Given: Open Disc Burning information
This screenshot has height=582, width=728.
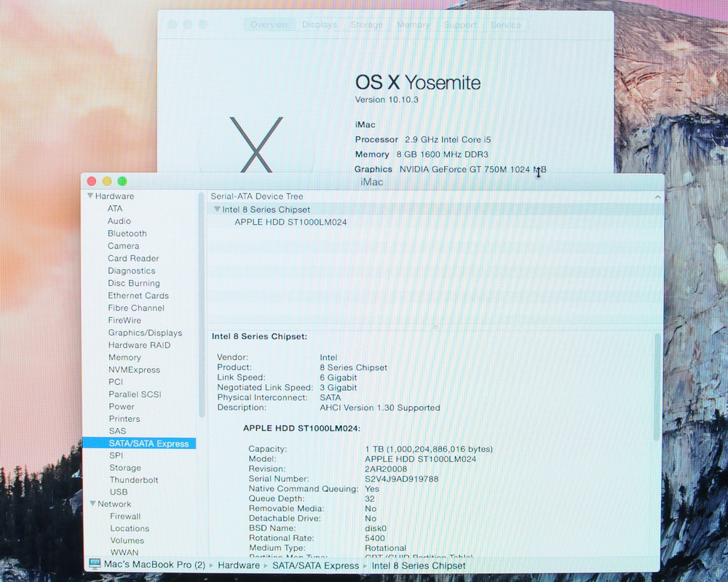Looking at the screenshot, I should 134,283.
